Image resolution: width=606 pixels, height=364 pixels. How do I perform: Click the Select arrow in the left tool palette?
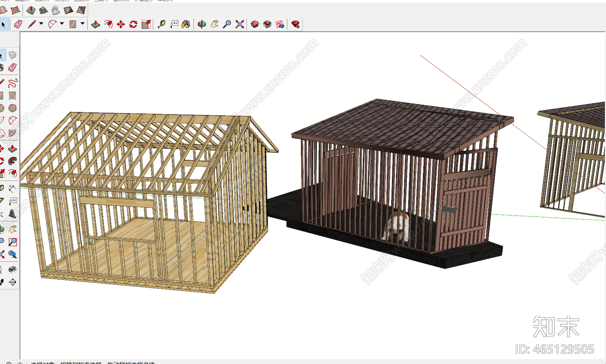pos(2,56)
